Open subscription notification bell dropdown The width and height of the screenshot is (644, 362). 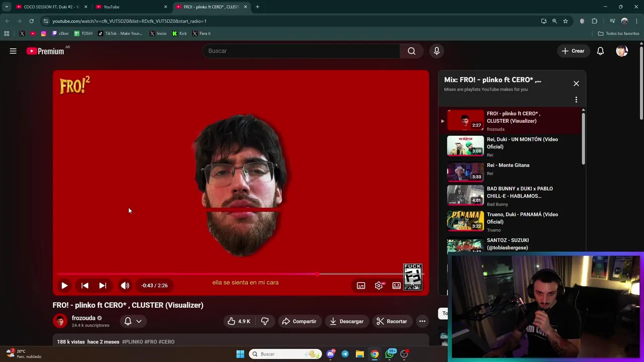(133, 321)
